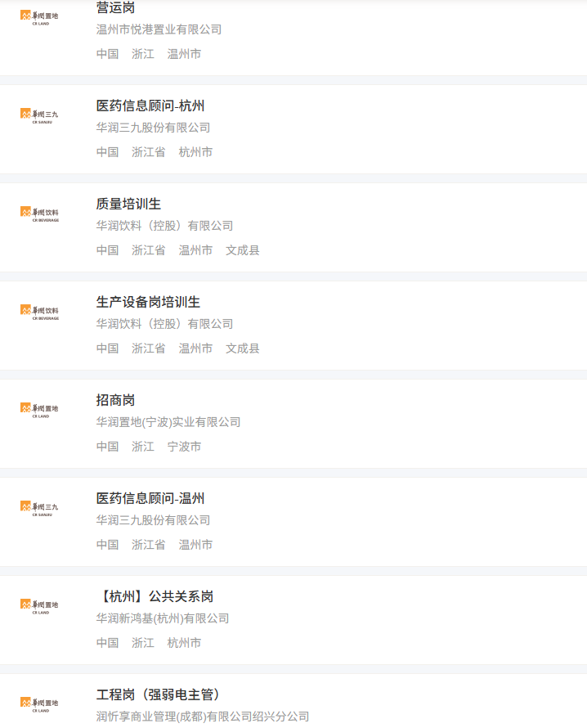
Task: Click the CR Sanjiu logo beside 医药信息顾问-杭州
Action: pos(39,115)
